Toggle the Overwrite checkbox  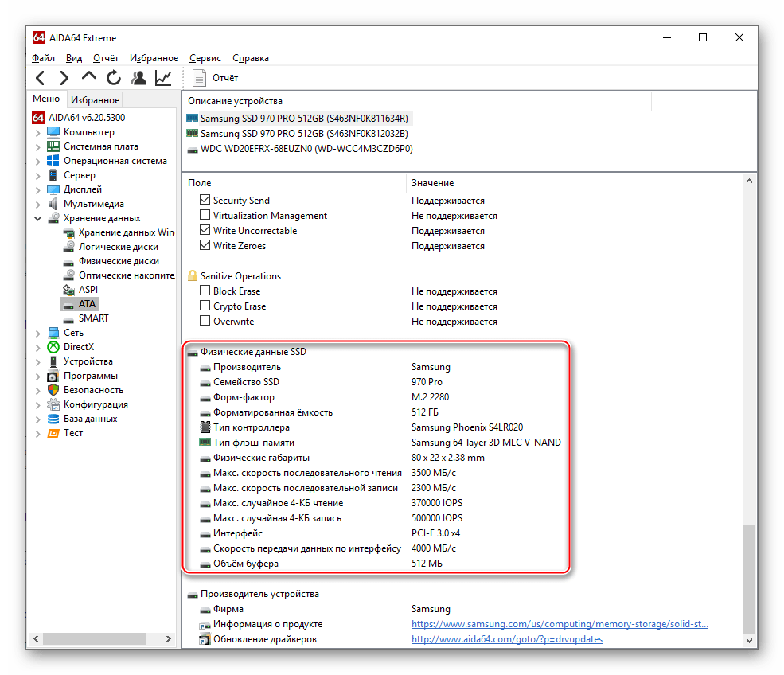205,321
